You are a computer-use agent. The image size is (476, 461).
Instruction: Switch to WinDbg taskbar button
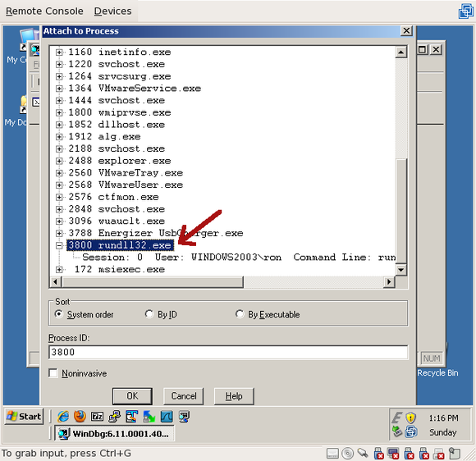tap(114, 434)
